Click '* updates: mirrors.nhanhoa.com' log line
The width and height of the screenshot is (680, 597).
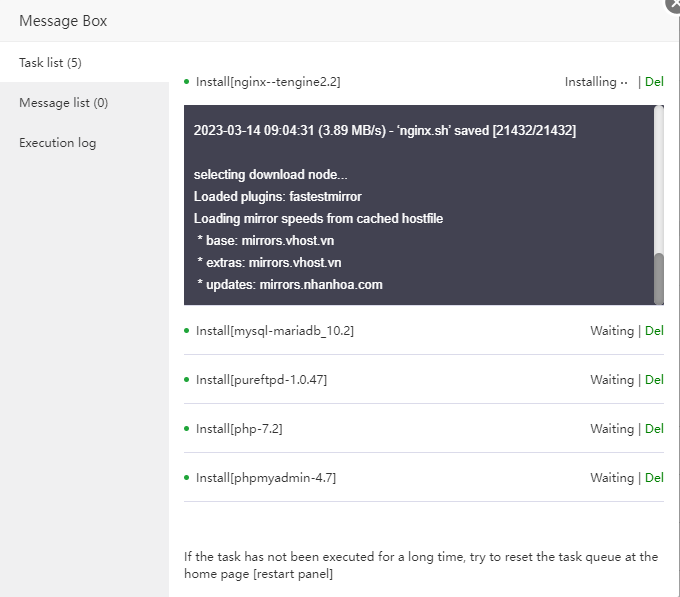click(x=290, y=285)
